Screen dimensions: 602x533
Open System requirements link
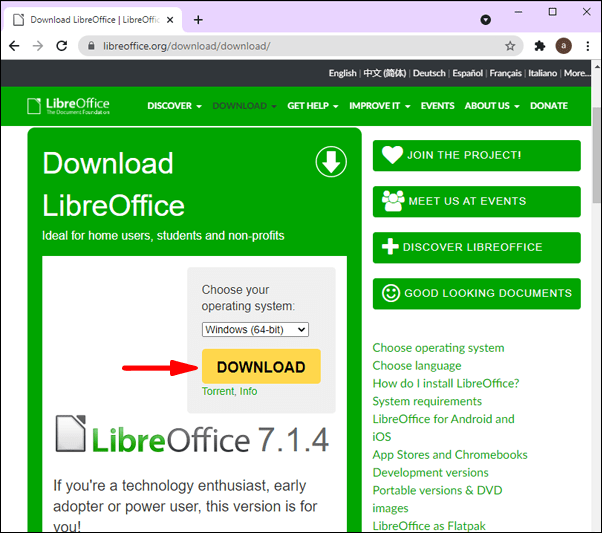point(427,401)
